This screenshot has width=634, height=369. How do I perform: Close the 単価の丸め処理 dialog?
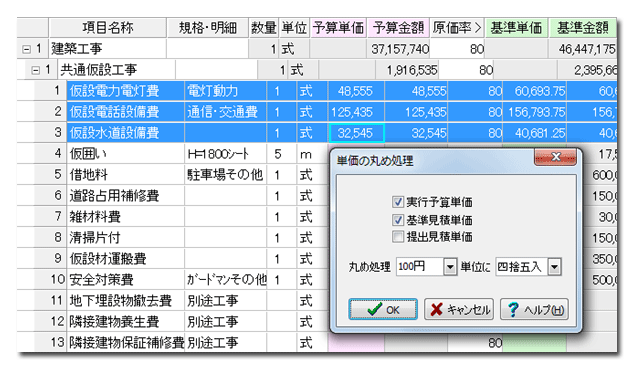click(x=556, y=157)
